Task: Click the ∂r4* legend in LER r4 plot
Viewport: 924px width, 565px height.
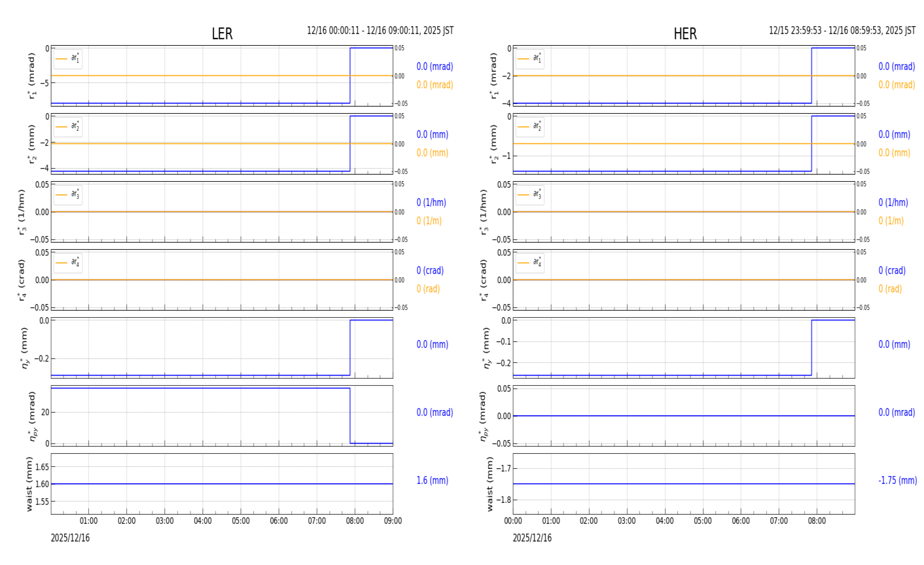Action: click(x=68, y=263)
